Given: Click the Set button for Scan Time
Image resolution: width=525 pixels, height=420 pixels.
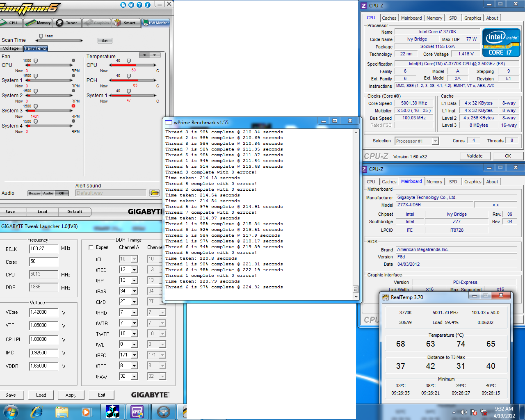Looking at the screenshot, I should pyautogui.click(x=105, y=41).
